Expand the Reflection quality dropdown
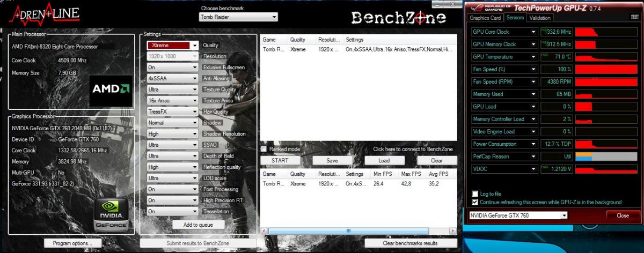This screenshot has height=253, width=644. click(x=173, y=167)
